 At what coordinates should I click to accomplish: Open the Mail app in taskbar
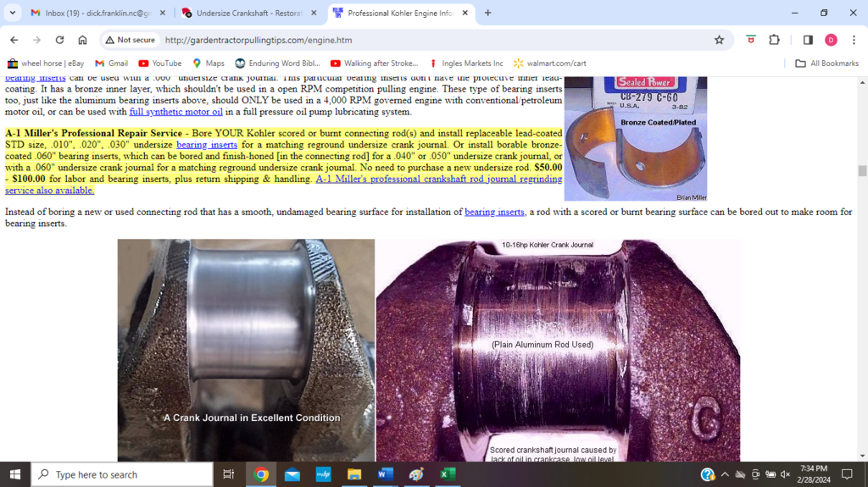[x=292, y=474]
